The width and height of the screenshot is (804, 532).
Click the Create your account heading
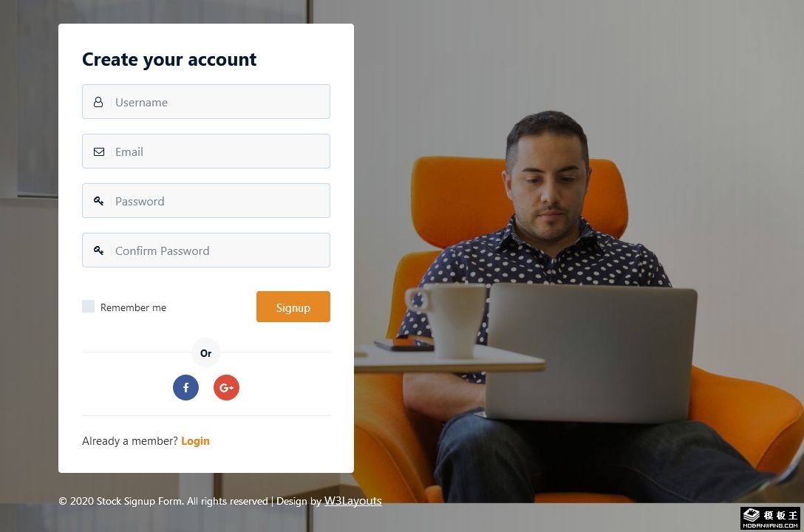[169, 59]
